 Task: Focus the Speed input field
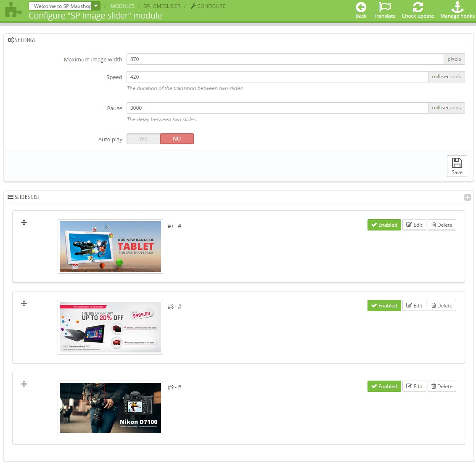pyautogui.click(x=278, y=77)
